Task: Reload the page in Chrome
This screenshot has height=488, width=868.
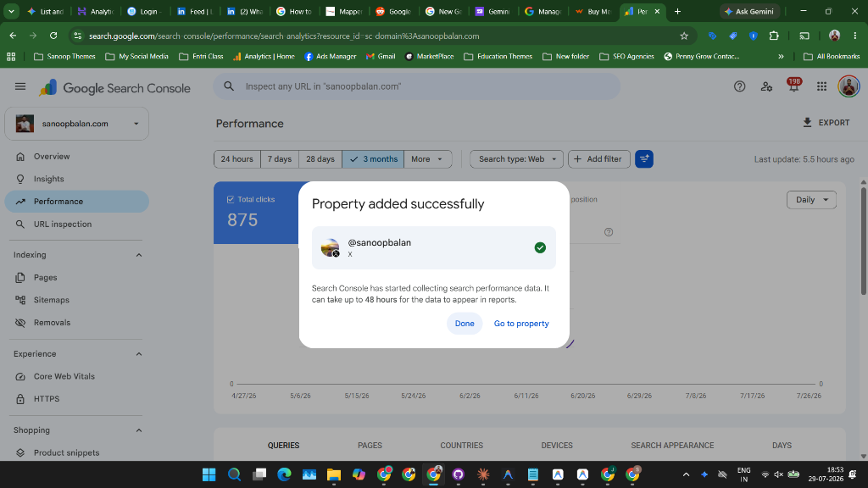Action: [x=53, y=36]
